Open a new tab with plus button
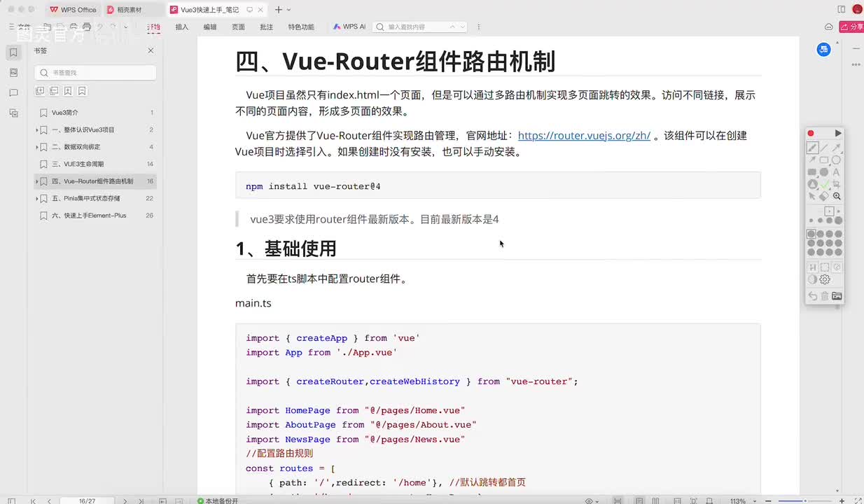864x504 pixels. 279,10
